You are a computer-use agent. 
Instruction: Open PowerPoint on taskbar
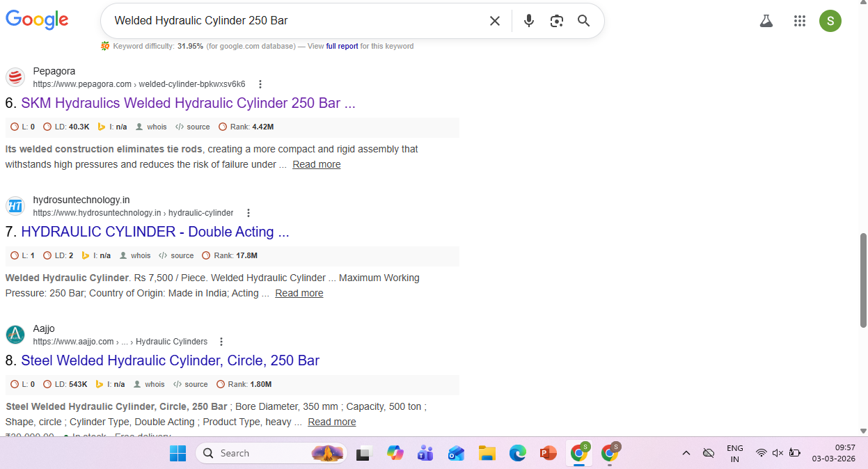[548, 453]
